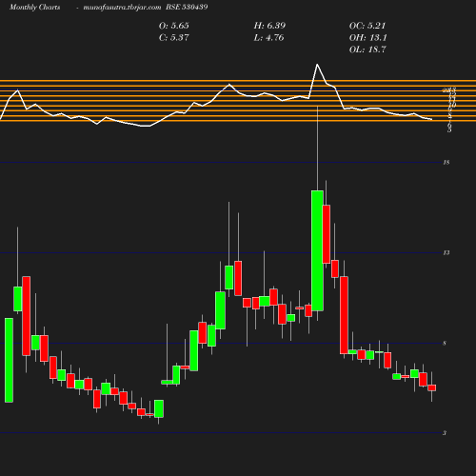
Task: Select the high value 'H: 6.39'
Action: (x=269, y=26)
